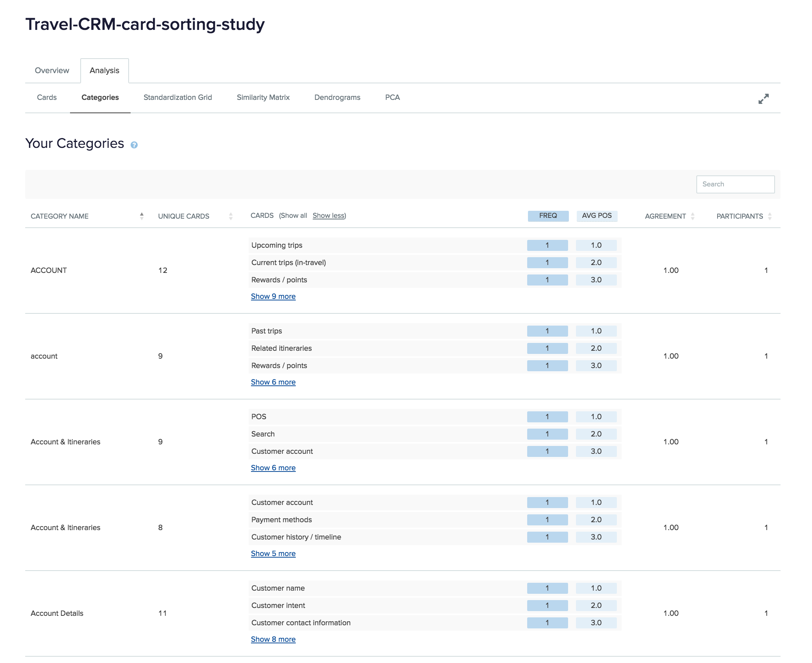
Task: Click the fullscreen expand arrows icon
Action: pos(763,99)
